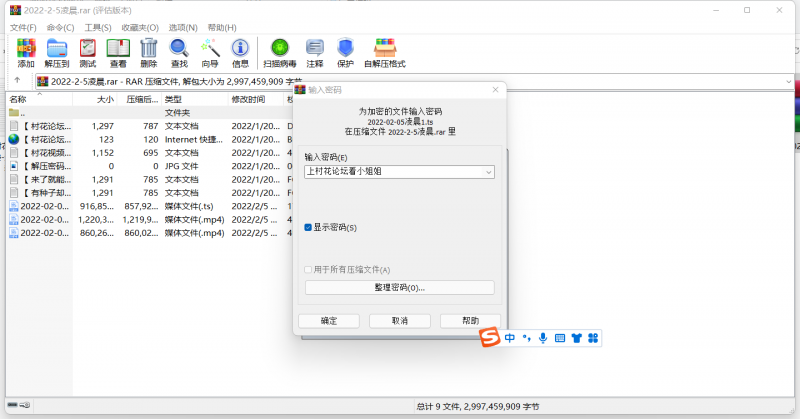Click the 取消 button in password dialog
This screenshot has width=800, height=419.
click(x=399, y=321)
